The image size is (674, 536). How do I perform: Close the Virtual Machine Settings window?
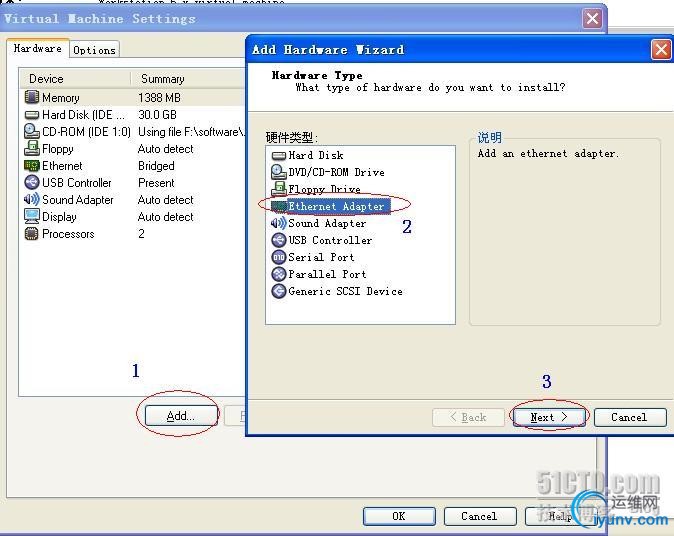coord(592,18)
